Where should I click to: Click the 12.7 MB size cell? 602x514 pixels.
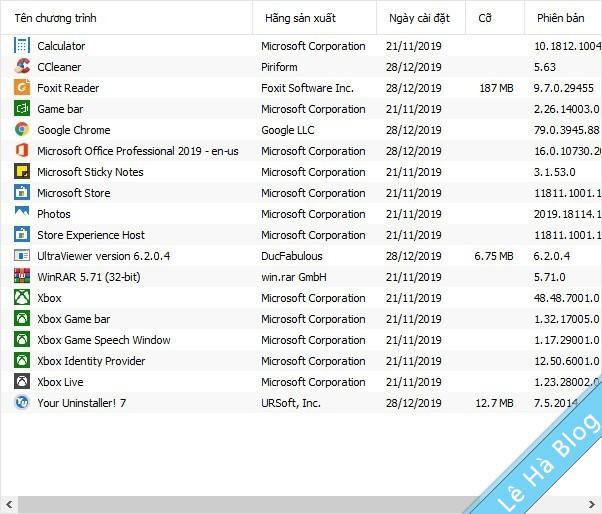pyautogui.click(x=494, y=403)
